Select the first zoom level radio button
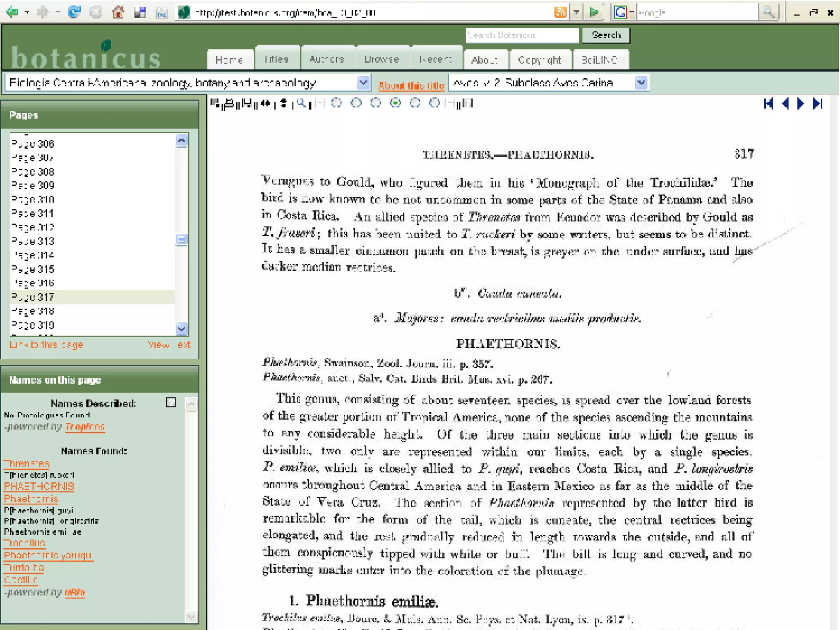Image resolution: width=840 pixels, height=630 pixels. [336, 103]
